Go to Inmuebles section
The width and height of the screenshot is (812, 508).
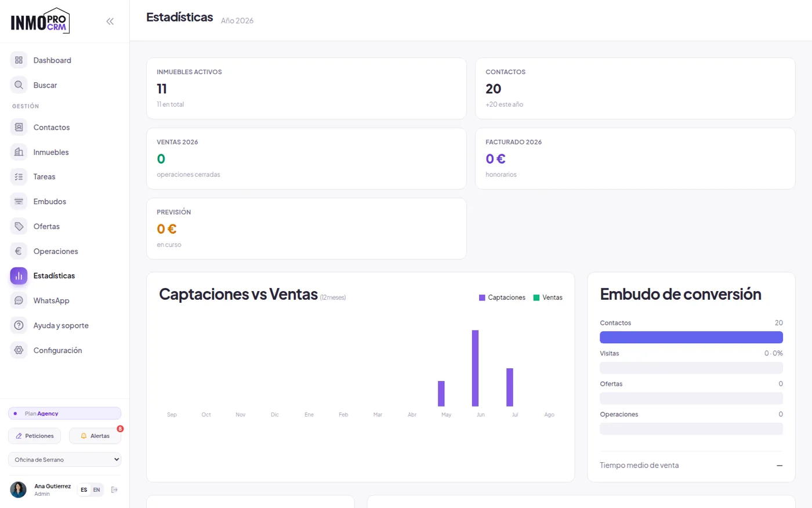pos(51,152)
